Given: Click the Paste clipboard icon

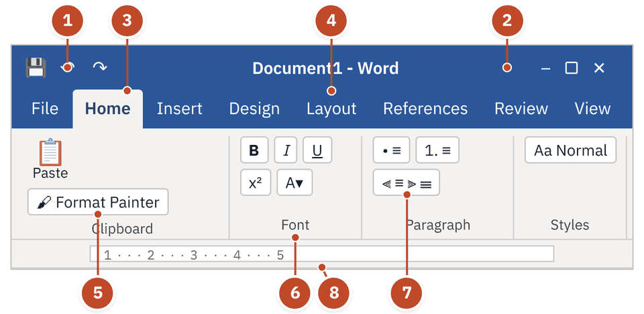Looking at the screenshot, I should pyautogui.click(x=50, y=152).
